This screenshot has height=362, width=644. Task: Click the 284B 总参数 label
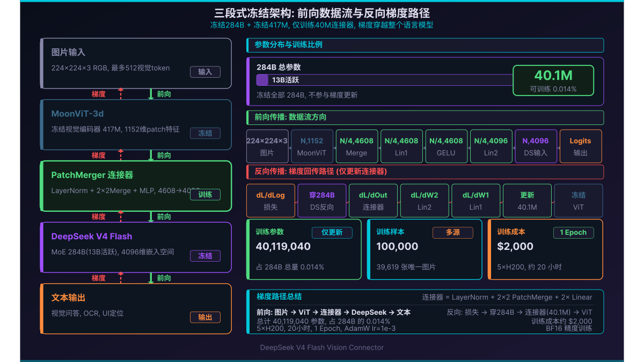pos(279,67)
